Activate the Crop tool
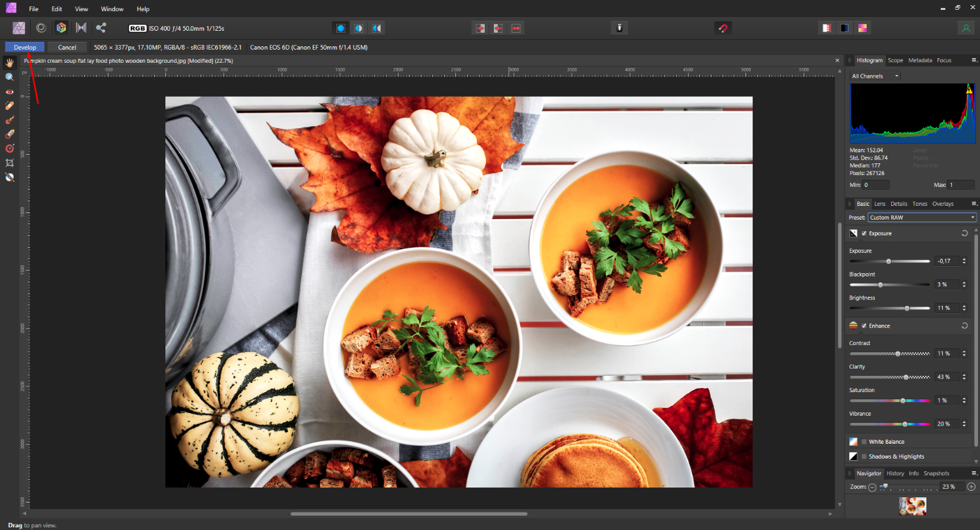 [x=10, y=163]
